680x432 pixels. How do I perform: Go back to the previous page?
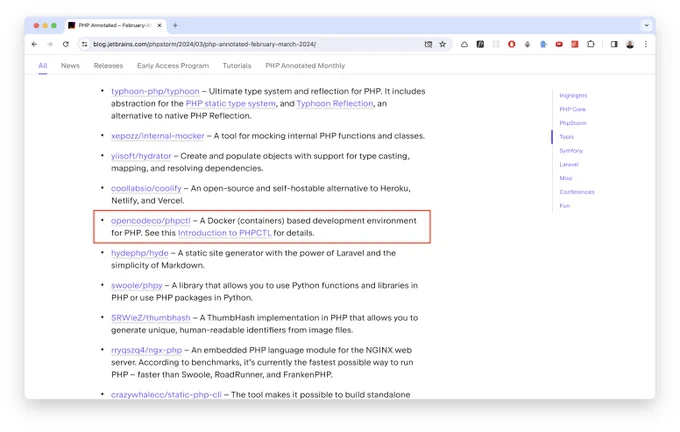pyautogui.click(x=34, y=44)
